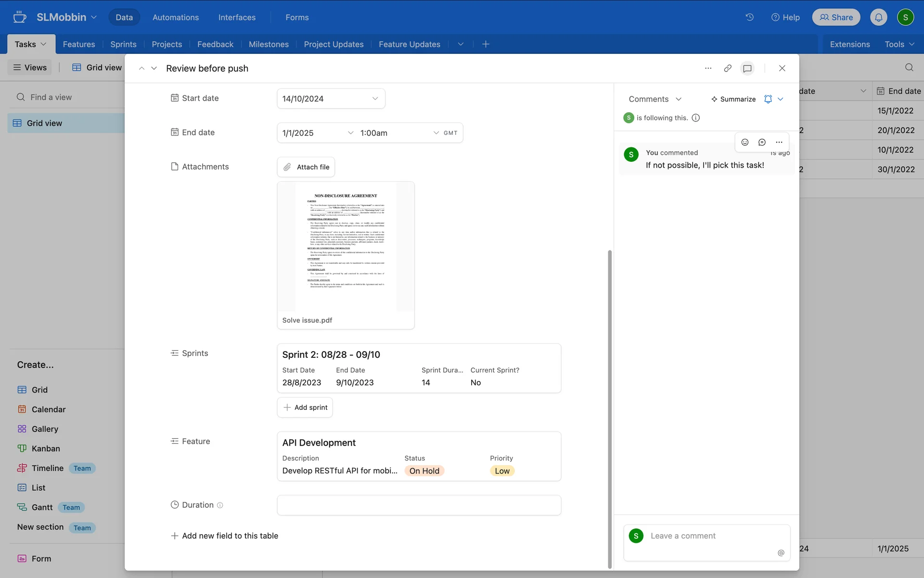
Task: Open the Automations tab
Action: pos(175,17)
